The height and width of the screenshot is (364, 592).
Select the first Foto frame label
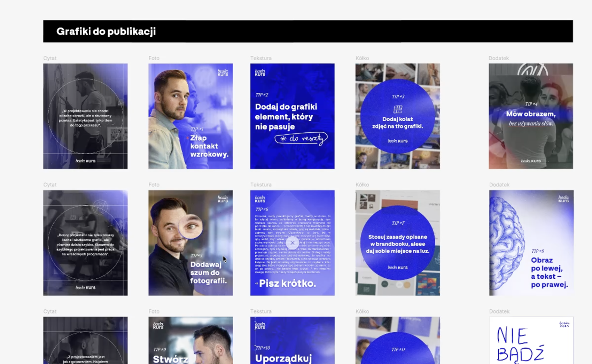(154, 58)
